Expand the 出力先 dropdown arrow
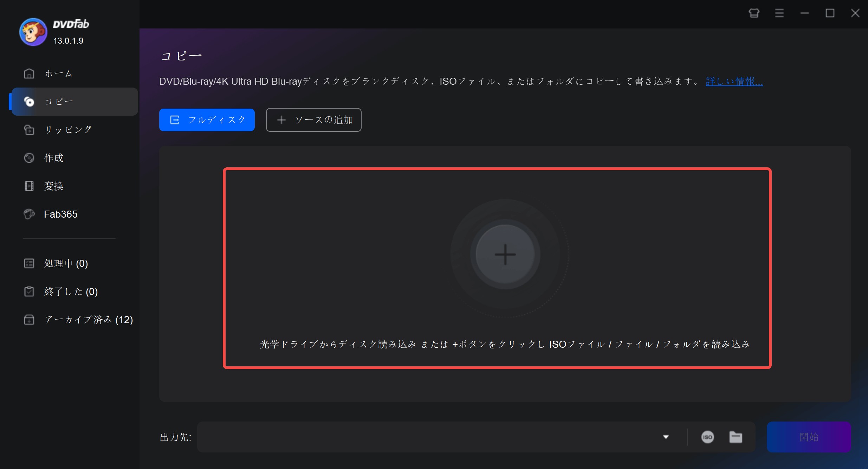The width and height of the screenshot is (868, 469). tap(666, 437)
